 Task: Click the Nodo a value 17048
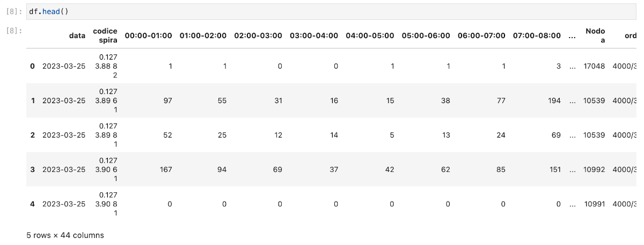pyautogui.click(x=595, y=66)
